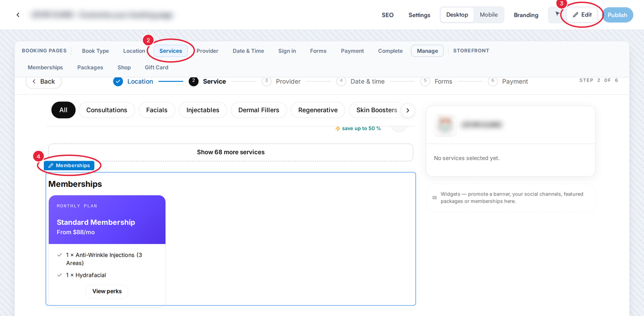644x316 pixels.
Task: Switch preview to Desktop
Action: pos(457,14)
